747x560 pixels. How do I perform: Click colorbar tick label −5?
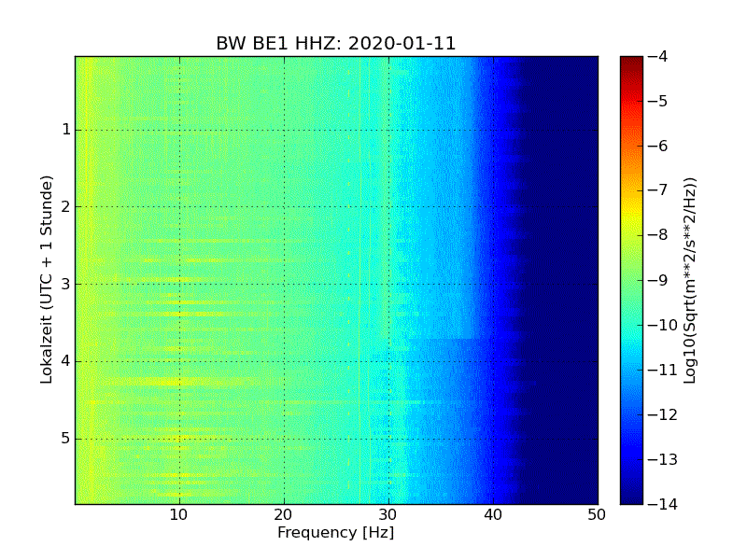pyautogui.click(x=658, y=102)
